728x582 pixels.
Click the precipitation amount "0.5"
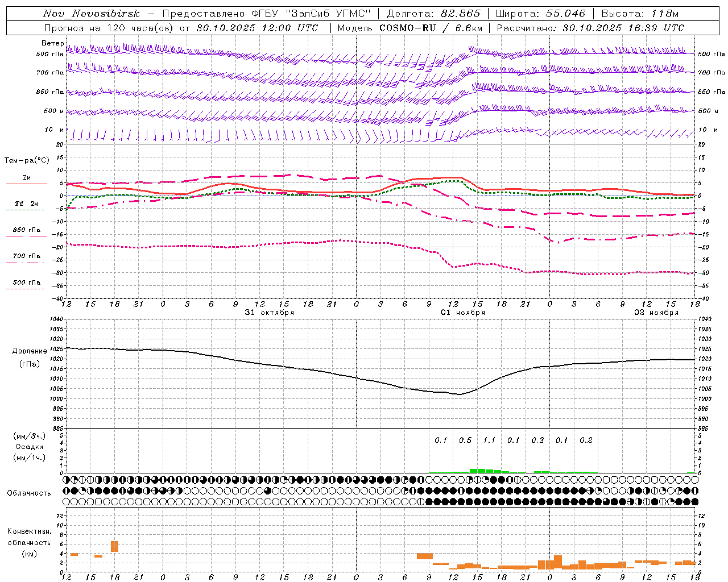(465, 440)
